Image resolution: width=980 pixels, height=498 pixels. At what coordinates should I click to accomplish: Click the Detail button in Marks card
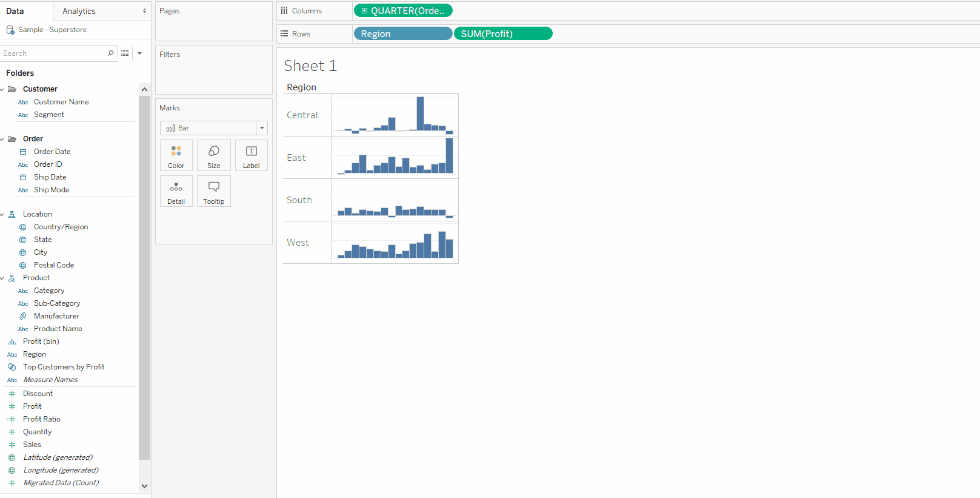pos(176,191)
